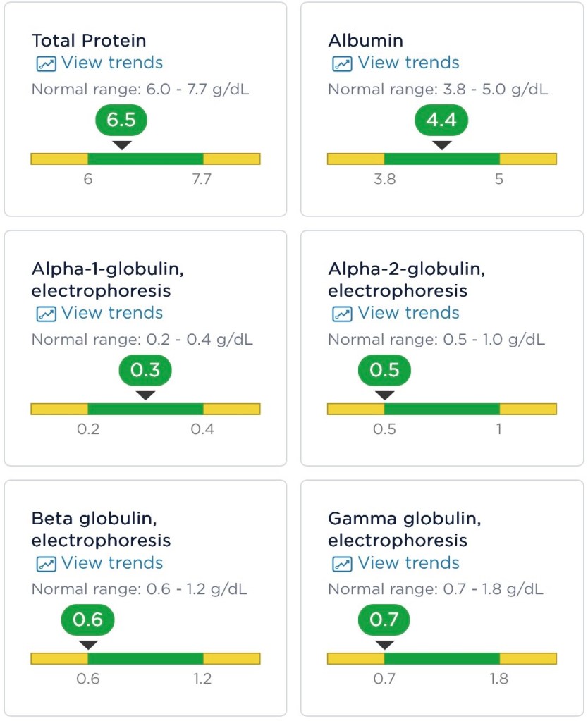Click the trend chart icon under Total Protein
This screenshot has width=588, height=721.
point(46,63)
